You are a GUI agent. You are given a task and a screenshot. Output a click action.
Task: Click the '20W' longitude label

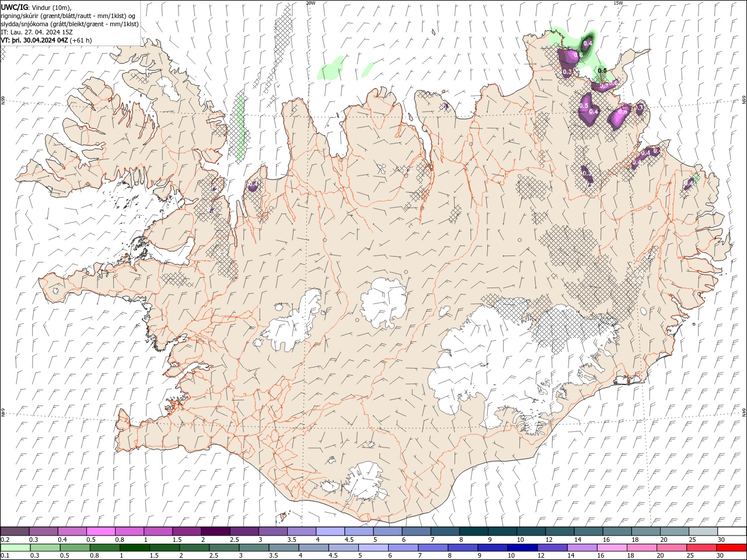[x=310, y=2]
